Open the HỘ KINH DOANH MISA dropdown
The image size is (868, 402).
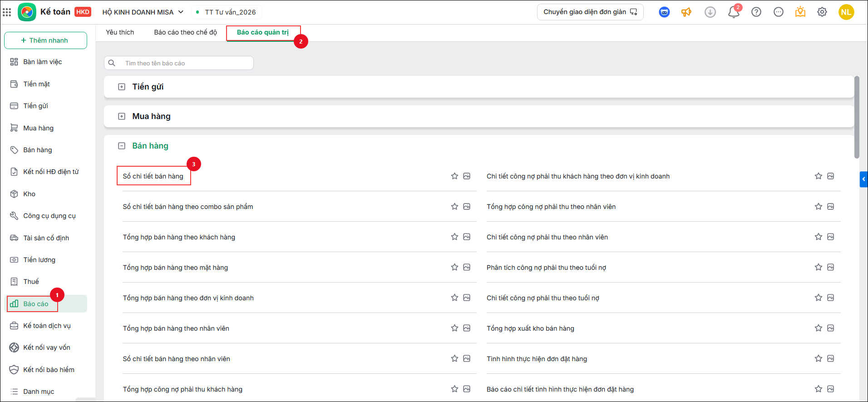[143, 12]
